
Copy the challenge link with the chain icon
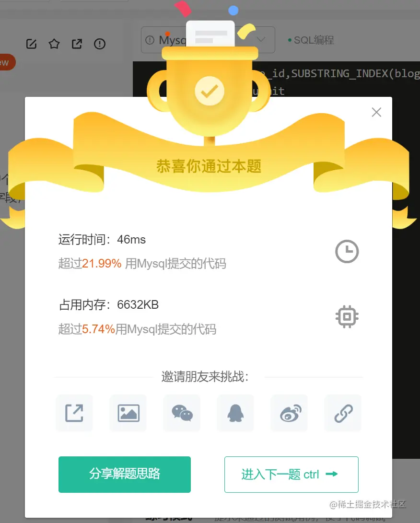pos(343,413)
